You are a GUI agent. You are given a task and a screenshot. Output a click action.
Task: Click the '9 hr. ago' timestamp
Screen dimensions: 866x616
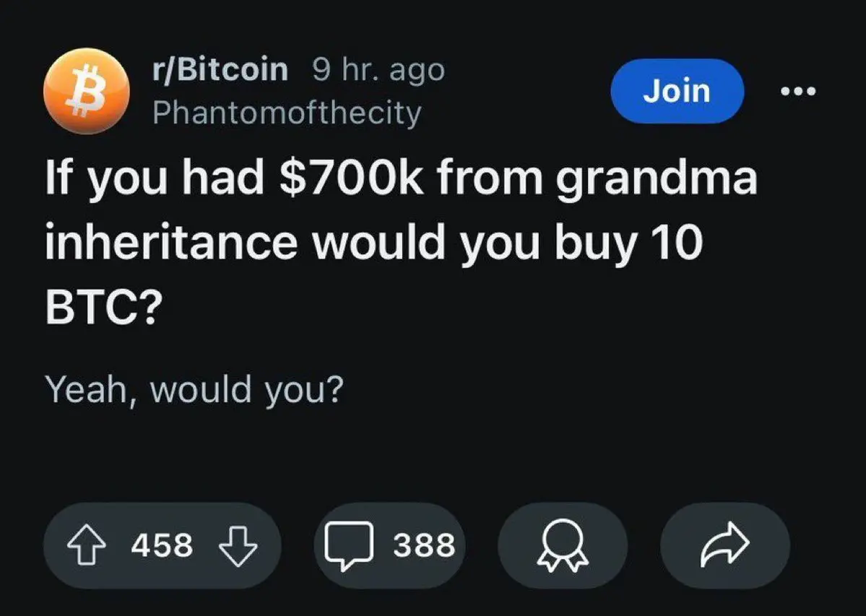coord(378,69)
